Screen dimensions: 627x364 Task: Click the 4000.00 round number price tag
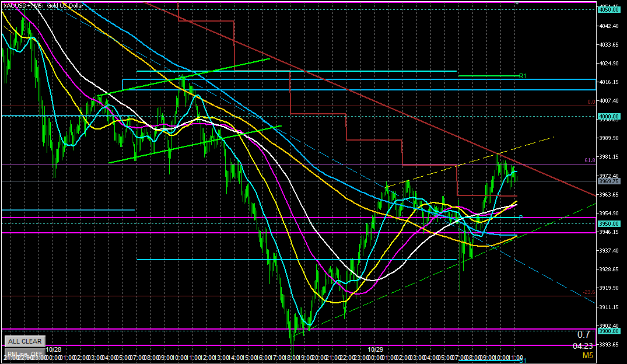coord(608,116)
